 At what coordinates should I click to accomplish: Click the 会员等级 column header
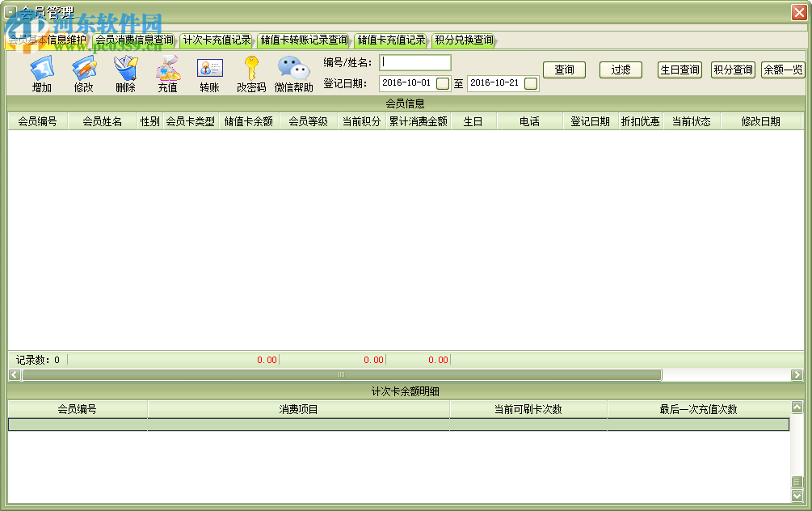click(x=309, y=121)
